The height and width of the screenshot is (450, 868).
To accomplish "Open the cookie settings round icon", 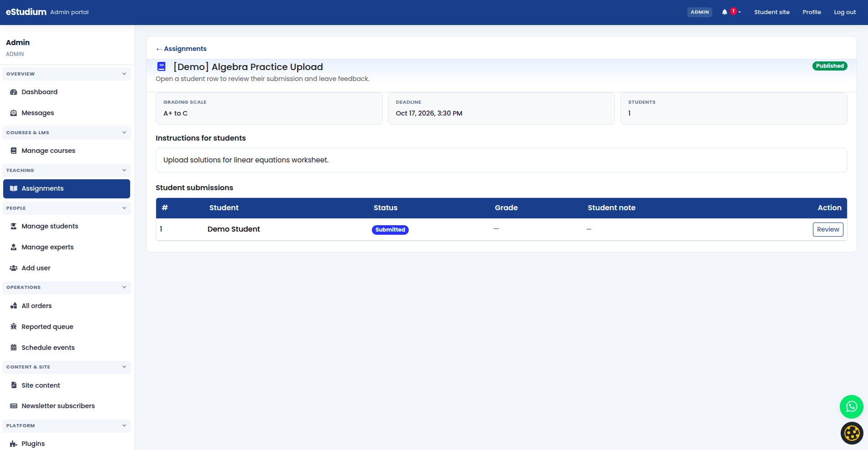I will [x=852, y=433].
